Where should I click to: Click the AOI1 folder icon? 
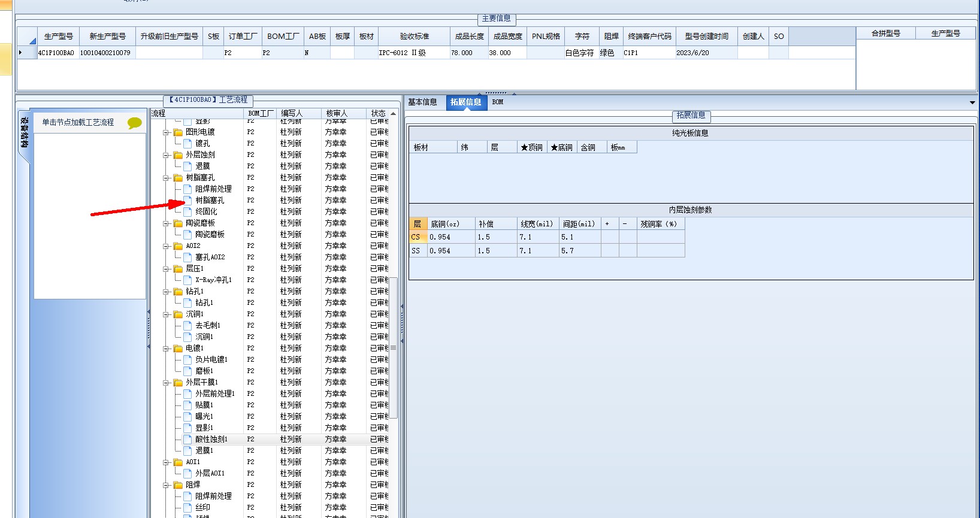pyautogui.click(x=178, y=462)
